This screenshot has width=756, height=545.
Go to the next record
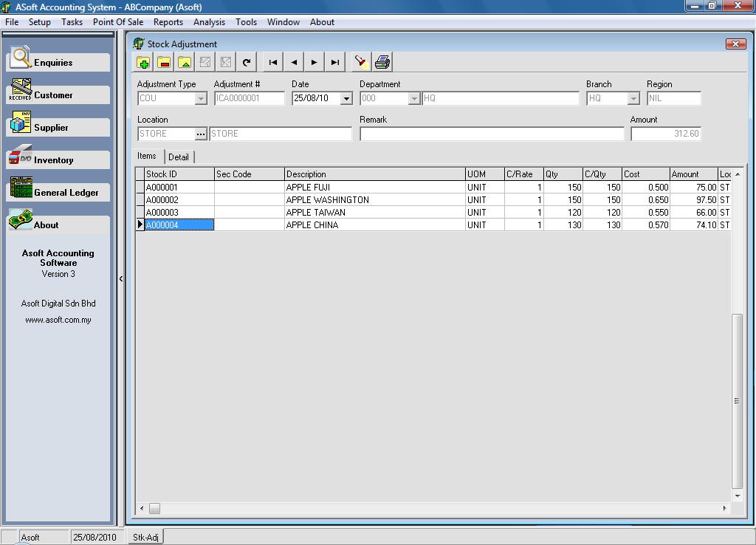point(315,62)
